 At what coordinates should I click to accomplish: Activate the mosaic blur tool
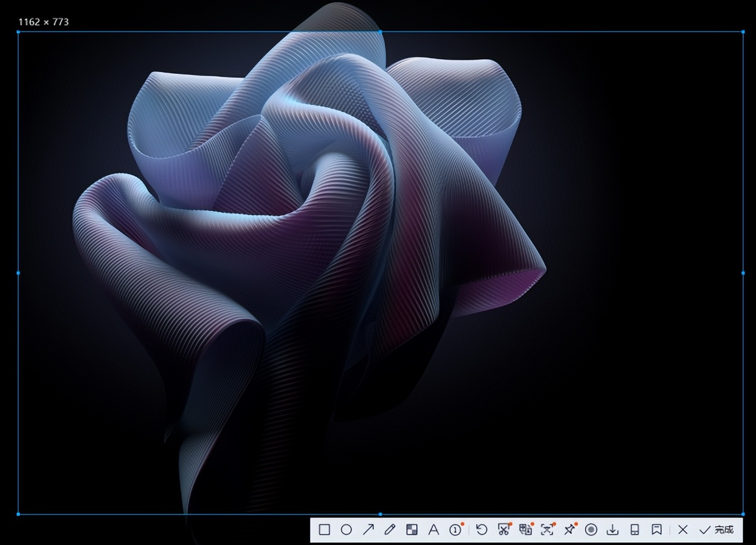coord(412,530)
